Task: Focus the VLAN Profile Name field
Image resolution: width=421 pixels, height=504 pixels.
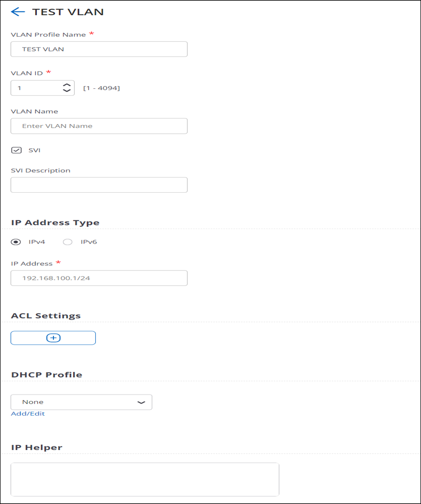Action: point(99,49)
